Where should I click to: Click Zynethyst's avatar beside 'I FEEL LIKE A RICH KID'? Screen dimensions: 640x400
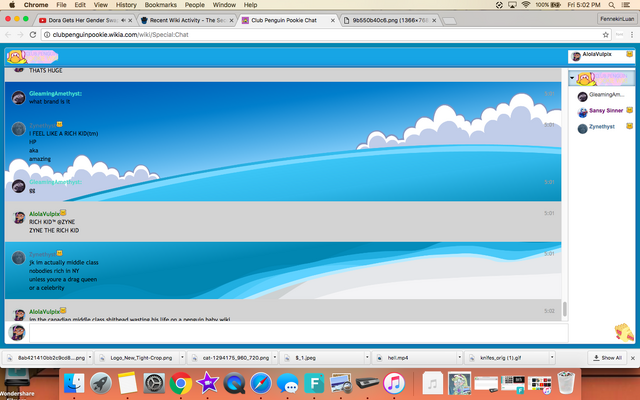(x=18, y=129)
